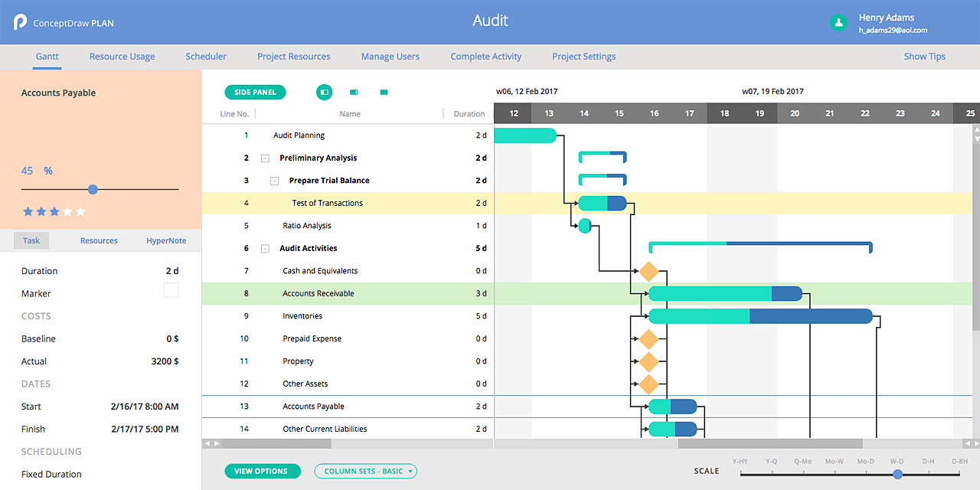Screen dimensions: 980x490
Task: Open the Henry Adams user avatar
Action: point(838,22)
